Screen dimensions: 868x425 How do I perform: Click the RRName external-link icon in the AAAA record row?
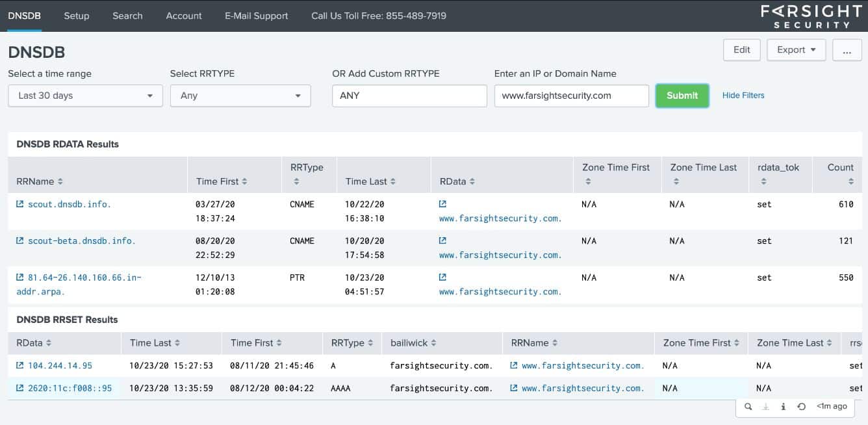[x=514, y=389]
